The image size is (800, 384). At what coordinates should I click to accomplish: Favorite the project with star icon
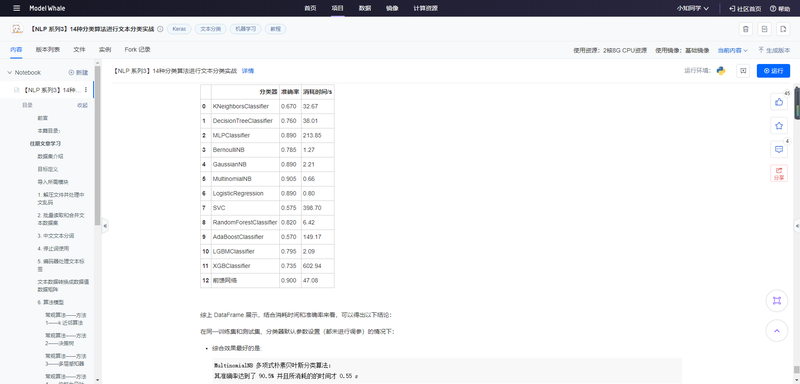pyautogui.click(x=779, y=125)
